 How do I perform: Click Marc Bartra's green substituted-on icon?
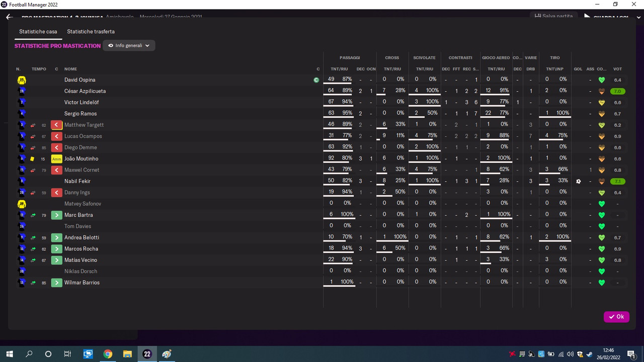[56, 215]
